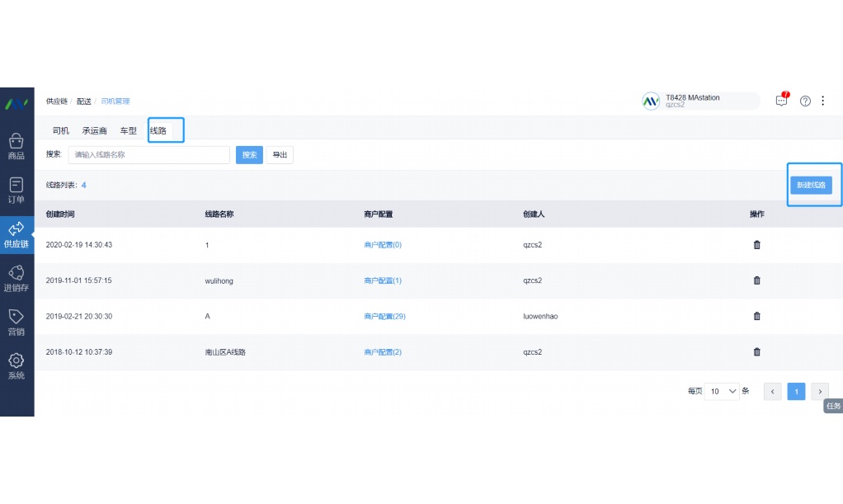
Task: Click the route name search input field
Action: [x=148, y=155]
